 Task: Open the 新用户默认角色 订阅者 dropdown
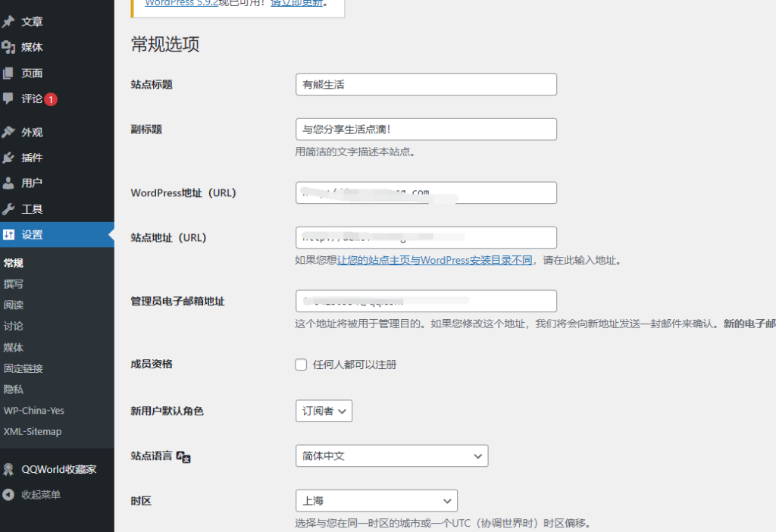pyautogui.click(x=324, y=411)
